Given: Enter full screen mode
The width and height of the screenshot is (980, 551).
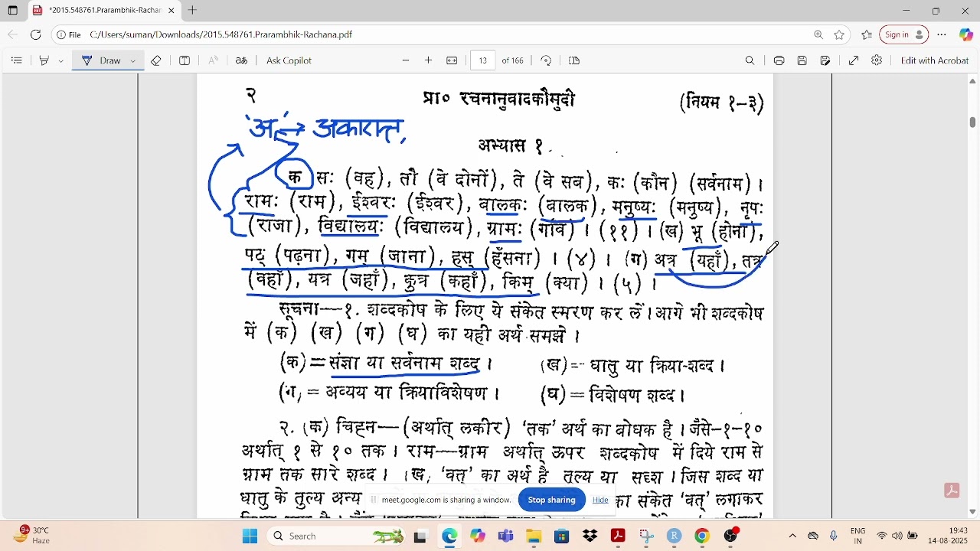Looking at the screenshot, I should click(854, 60).
